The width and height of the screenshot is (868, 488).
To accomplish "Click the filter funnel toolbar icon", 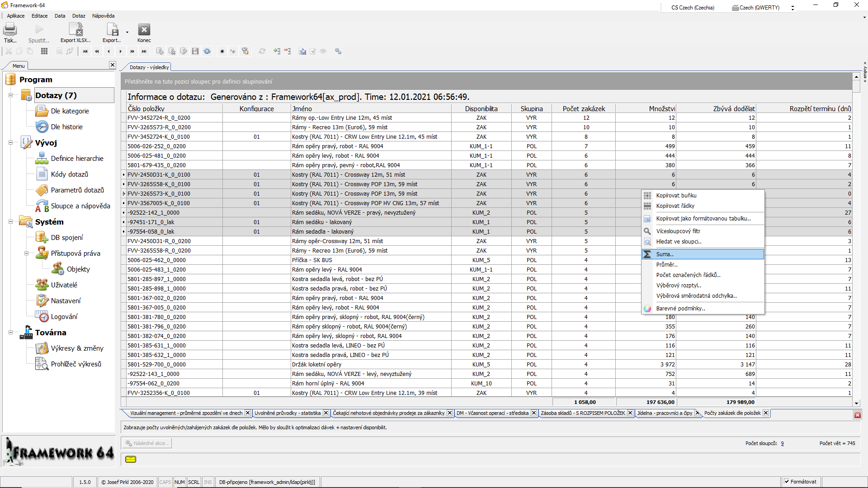I will point(245,51).
